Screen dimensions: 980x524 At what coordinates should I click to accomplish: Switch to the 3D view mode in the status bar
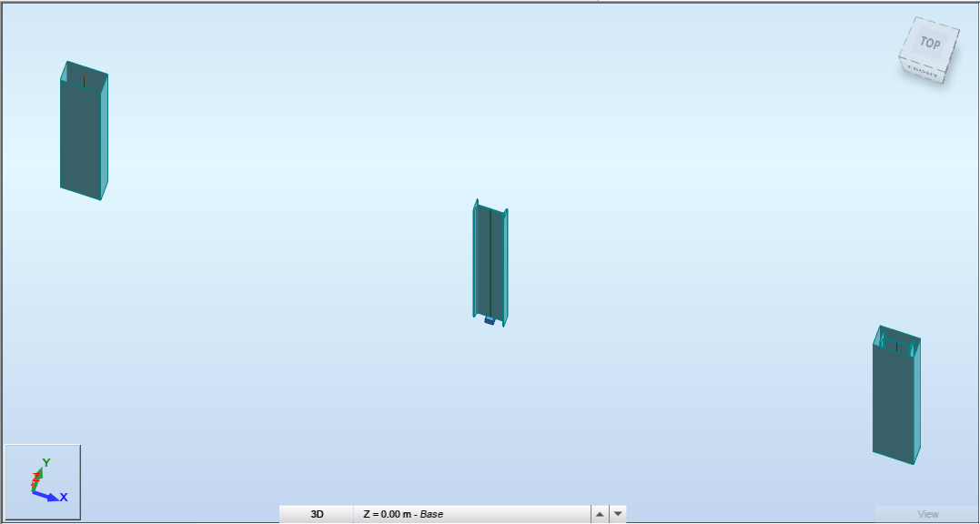click(316, 513)
